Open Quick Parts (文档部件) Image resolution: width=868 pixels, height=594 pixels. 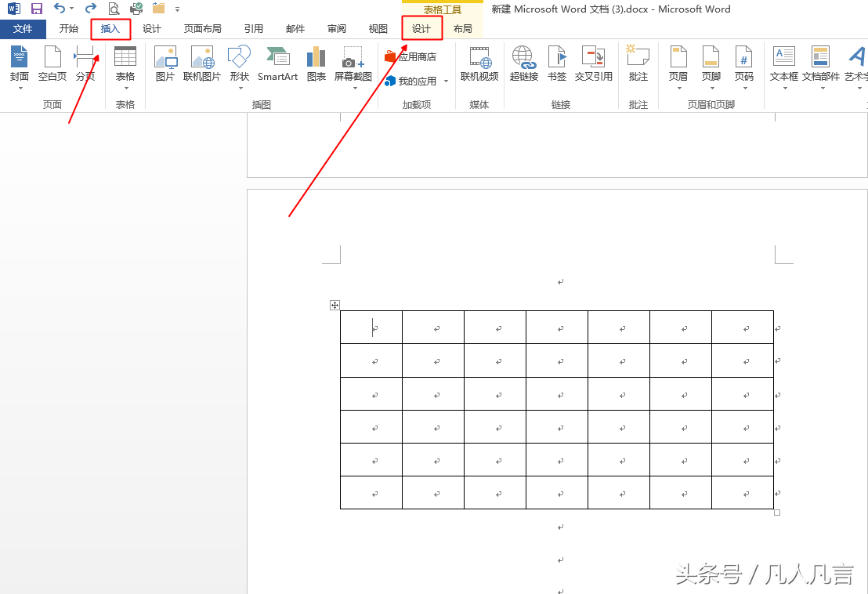821,63
